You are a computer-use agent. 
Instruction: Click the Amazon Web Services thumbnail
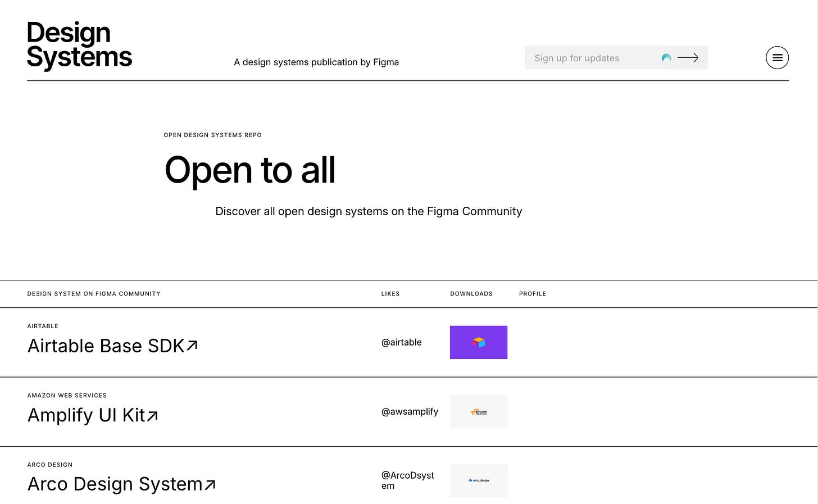479,412
